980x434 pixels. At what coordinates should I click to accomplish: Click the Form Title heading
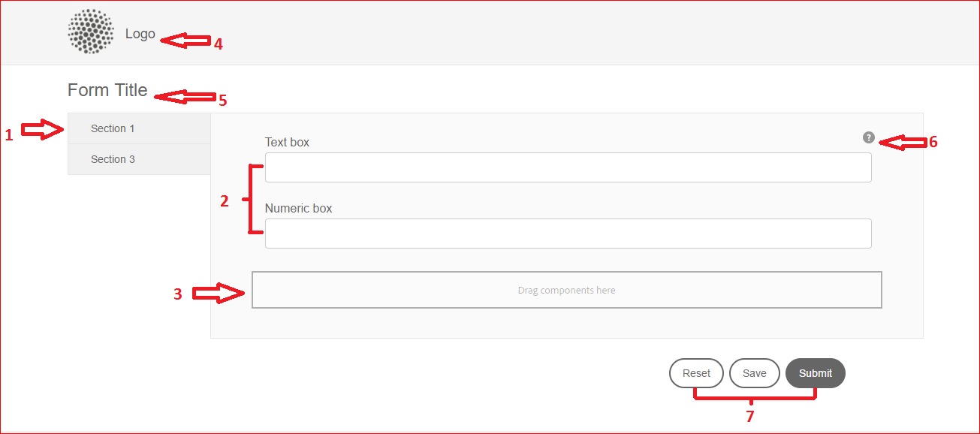click(107, 90)
